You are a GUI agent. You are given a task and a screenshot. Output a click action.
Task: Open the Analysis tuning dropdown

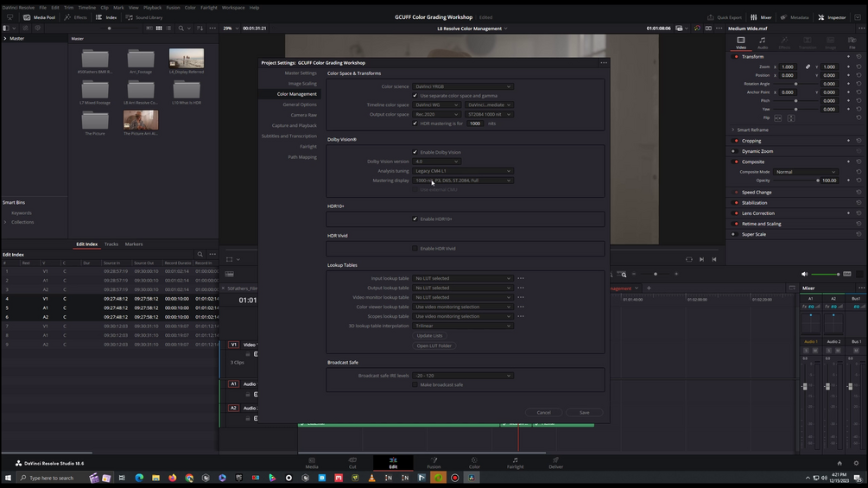tap(462, 171)
